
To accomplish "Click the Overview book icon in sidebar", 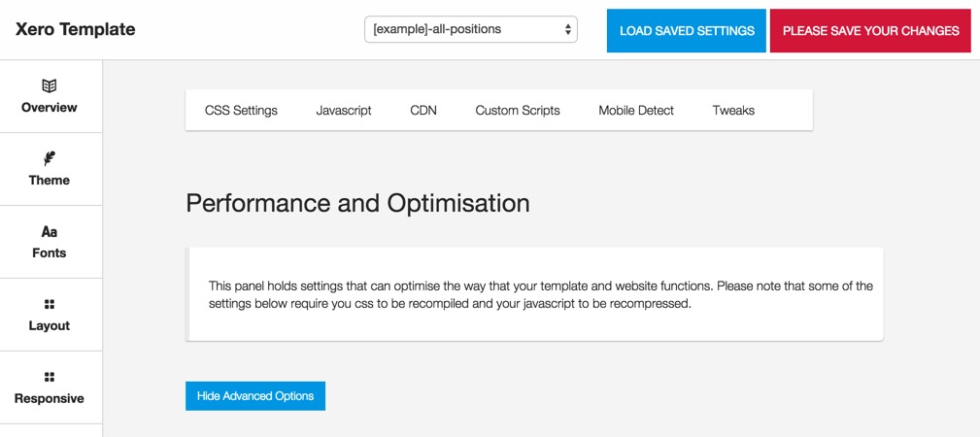I will pos(49,85).
